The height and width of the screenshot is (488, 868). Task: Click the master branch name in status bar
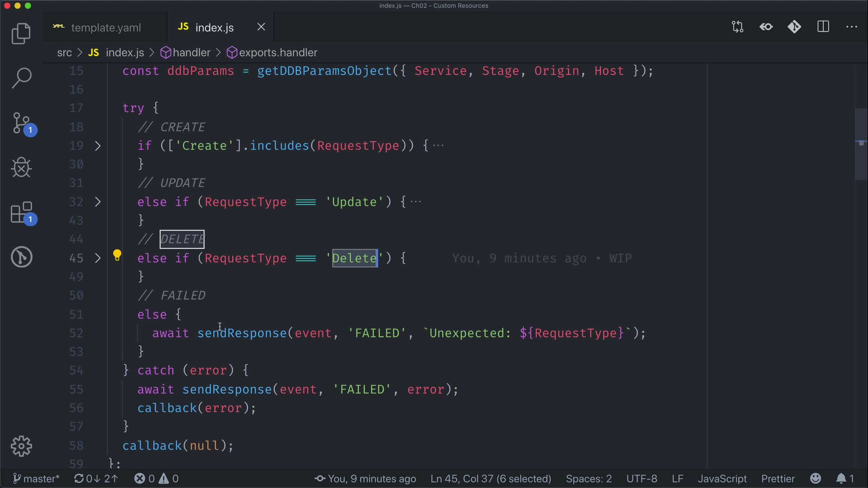[x=41, y=479]
